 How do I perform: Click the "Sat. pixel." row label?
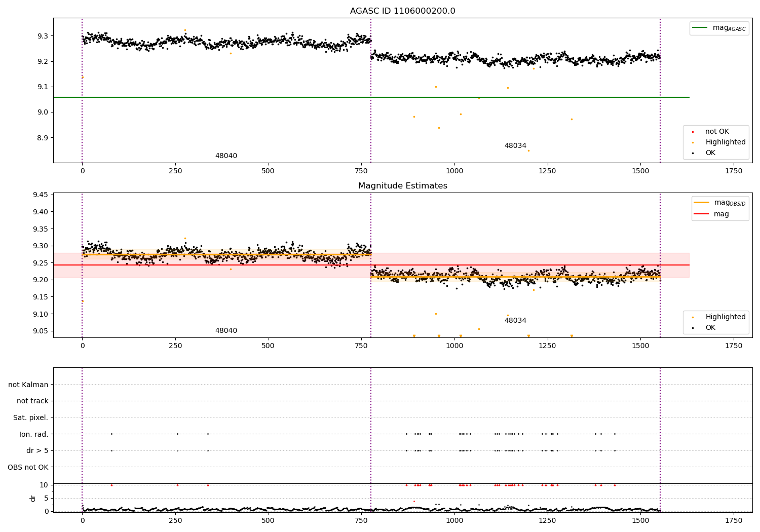pyautogui.click(x=31, y=418)
